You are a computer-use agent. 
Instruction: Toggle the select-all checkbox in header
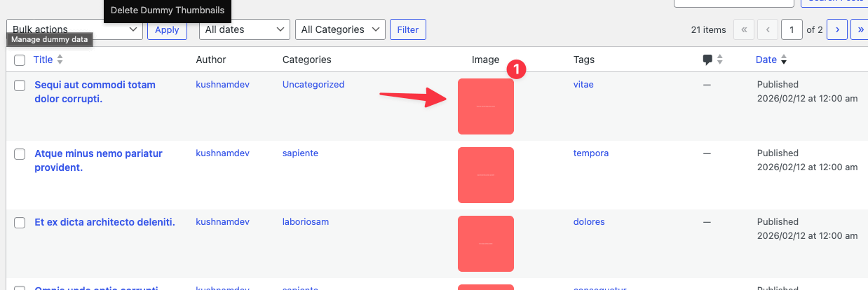click(x=20, y=60)
